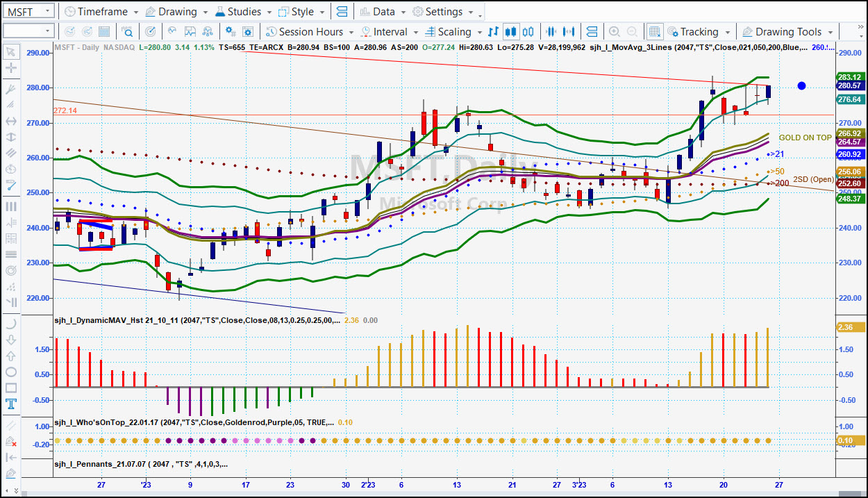Viewport: 868px width, 498px height.
Task: Click the zoom out magnifier
Action: 632,32
